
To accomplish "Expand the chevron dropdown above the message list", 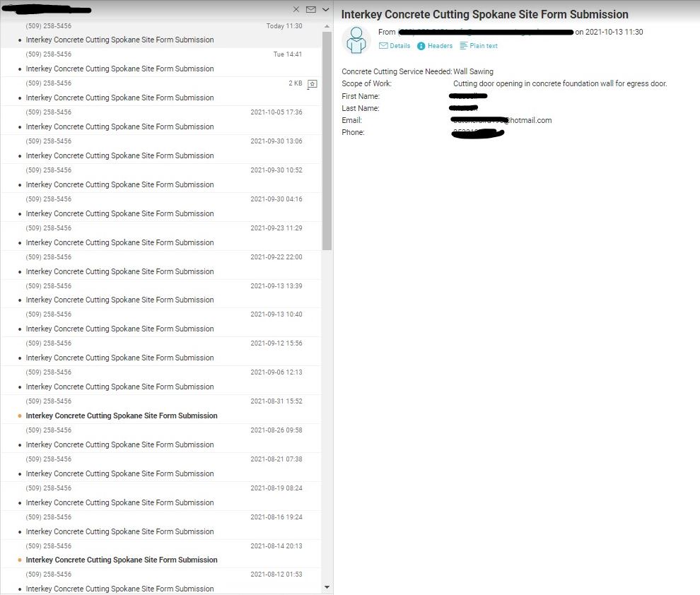I will [x=326, y=9].
